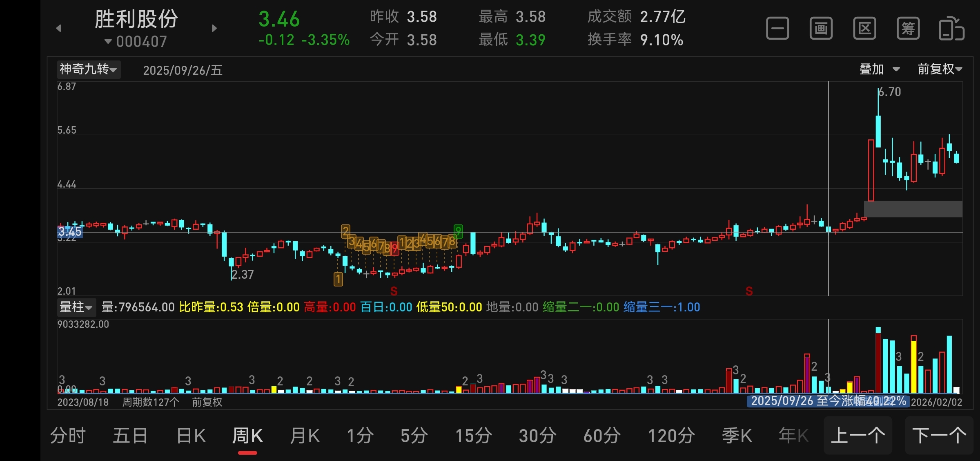The width and height of the screenshot is (980, 461).
Task: Open the 神奇九转 indicator dropdown
Action: 89,69
